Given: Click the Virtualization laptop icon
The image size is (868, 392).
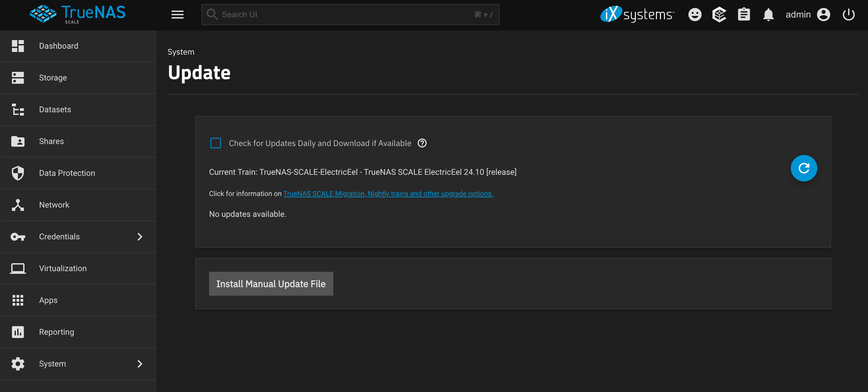Looking at the screenshot, I should [x=18, y=269].
